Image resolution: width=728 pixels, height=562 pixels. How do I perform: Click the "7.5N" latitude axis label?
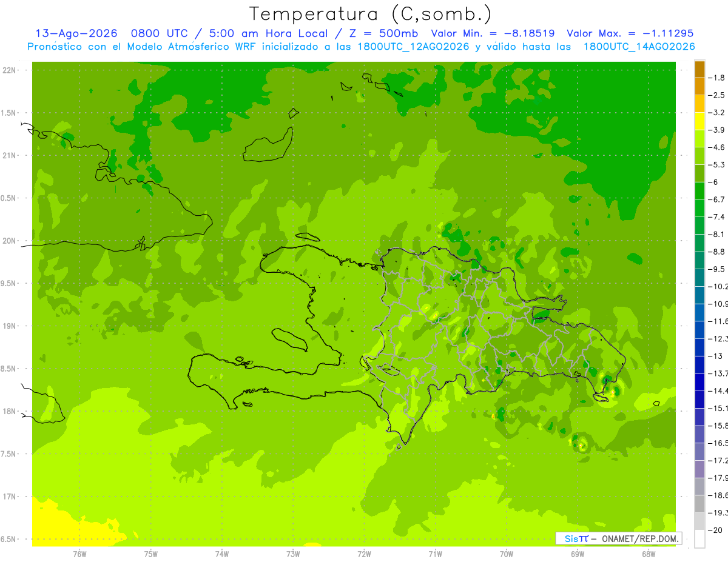tap(8, 454)
